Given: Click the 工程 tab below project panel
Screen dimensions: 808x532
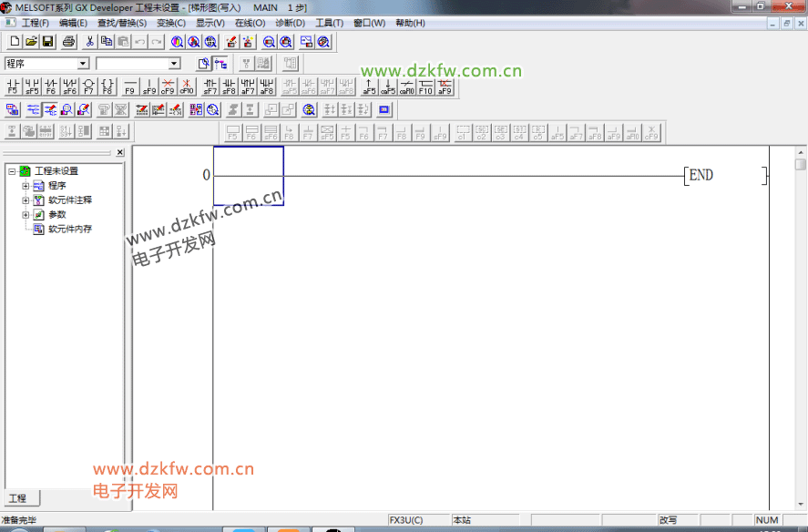Looking at the screenshot, I should 18,498.
